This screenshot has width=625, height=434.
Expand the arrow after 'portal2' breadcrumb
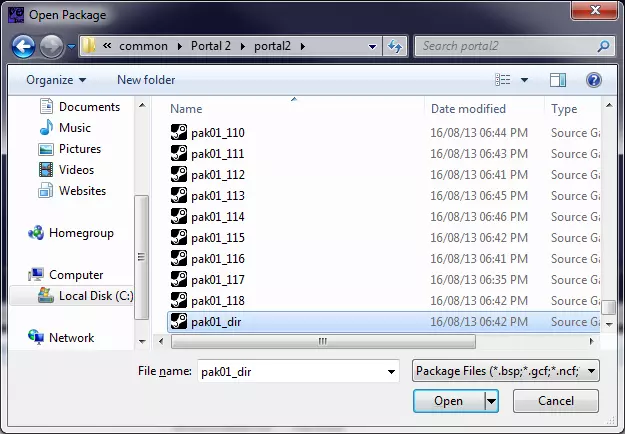point(303,47)
